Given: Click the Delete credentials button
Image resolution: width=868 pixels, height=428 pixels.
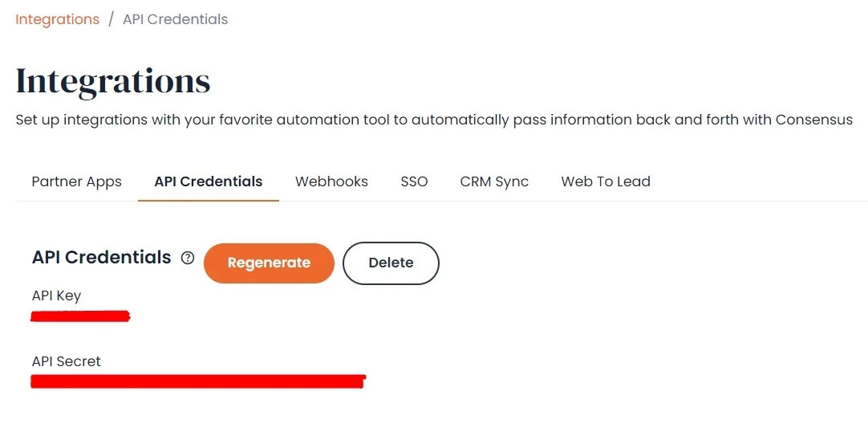Looking at the screenshot, I should [x=391, y=263].
